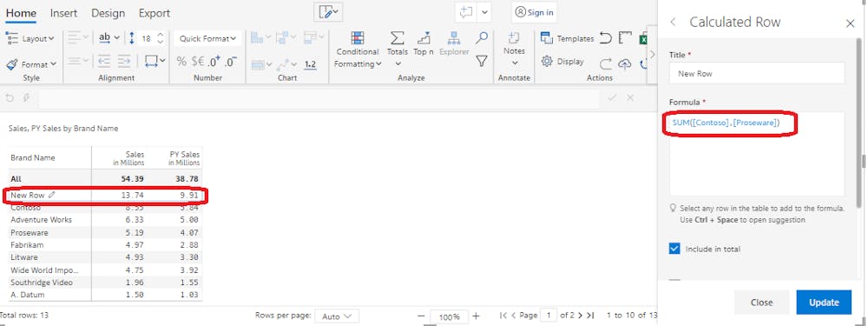Click the Title field with New Row
Viewport: 868px width, 326px height.
757,73
